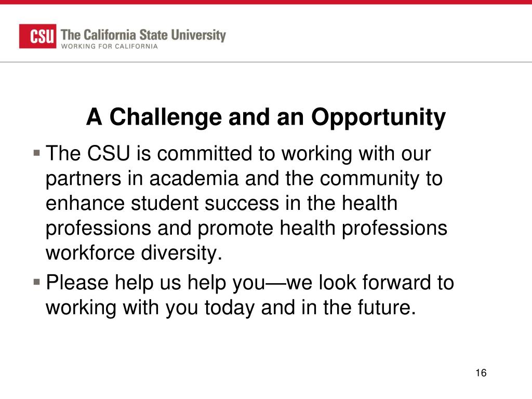The image size is (532, 399).
Task: Click The California State University wordmark
Action: pyautogui.click(x=143, y=35)
